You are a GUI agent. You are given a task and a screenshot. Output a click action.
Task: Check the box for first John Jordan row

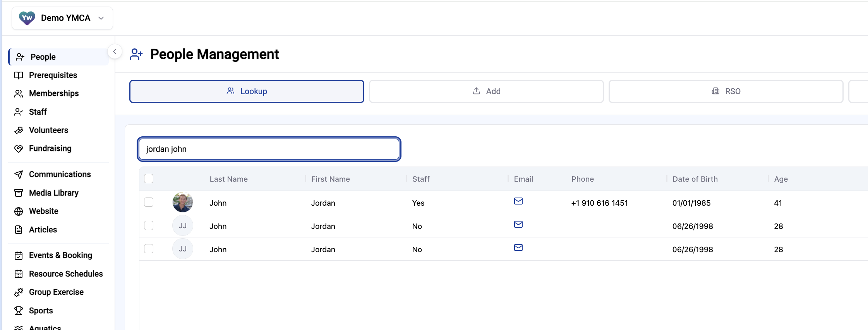pyautogui.click(x=149, y=202)
